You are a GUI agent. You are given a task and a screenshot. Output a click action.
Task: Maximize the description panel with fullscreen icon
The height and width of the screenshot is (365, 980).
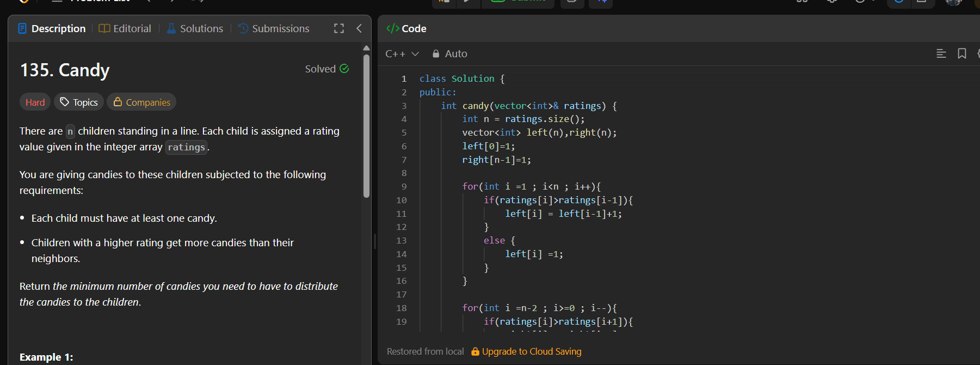point(339,28)
